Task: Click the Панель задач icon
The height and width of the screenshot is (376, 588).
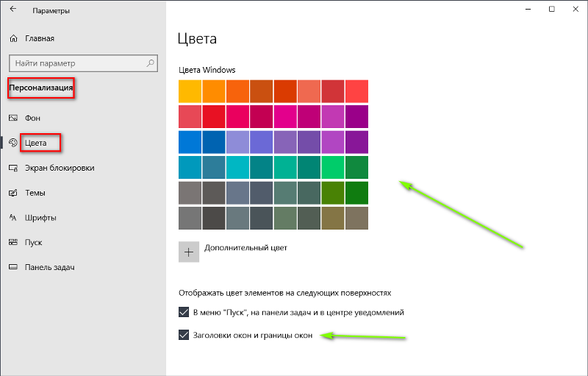Action: point(13,267)
